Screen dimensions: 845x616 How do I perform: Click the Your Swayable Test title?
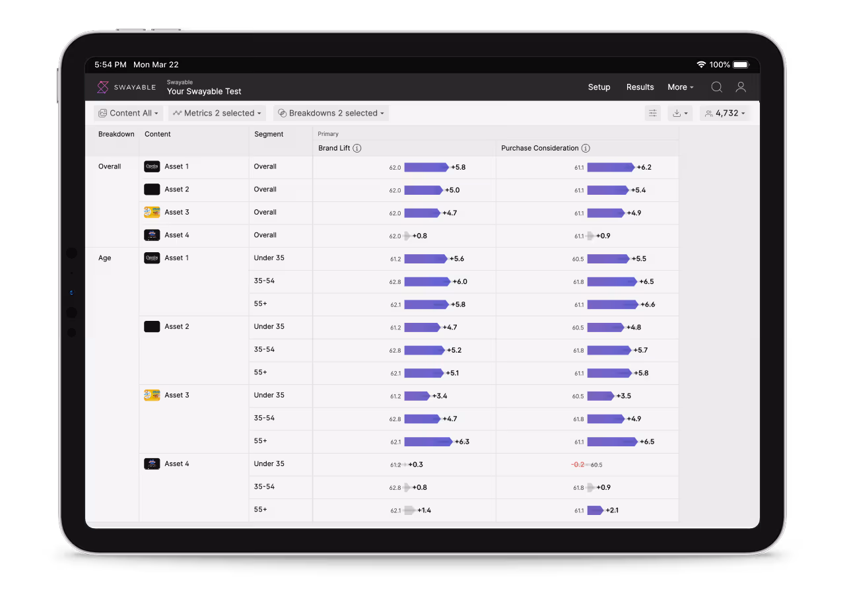tap(204, 92)
